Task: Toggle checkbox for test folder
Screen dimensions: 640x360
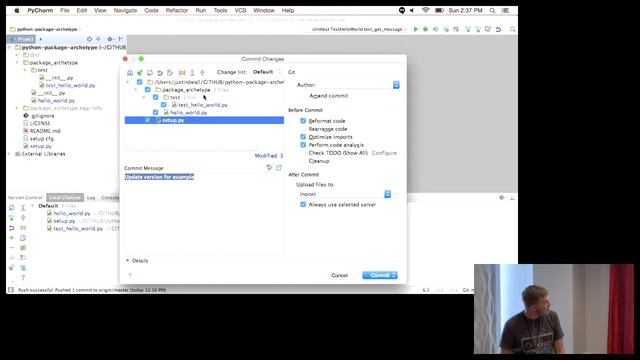Action: (156, 97)
